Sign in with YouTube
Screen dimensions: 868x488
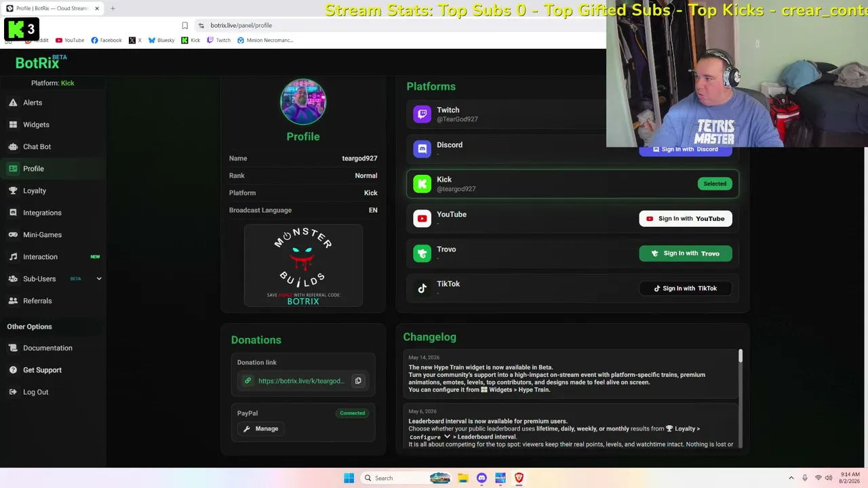click(686, 218)
